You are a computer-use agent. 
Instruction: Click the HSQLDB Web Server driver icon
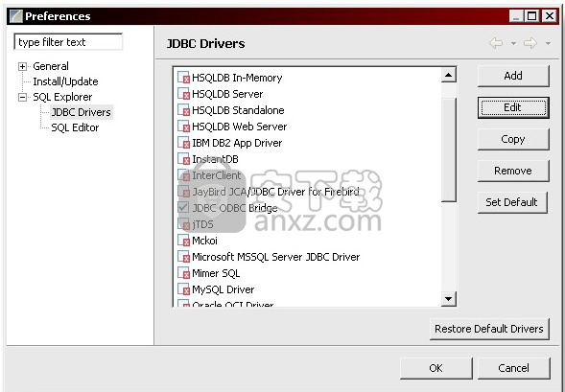pos(184,126)
